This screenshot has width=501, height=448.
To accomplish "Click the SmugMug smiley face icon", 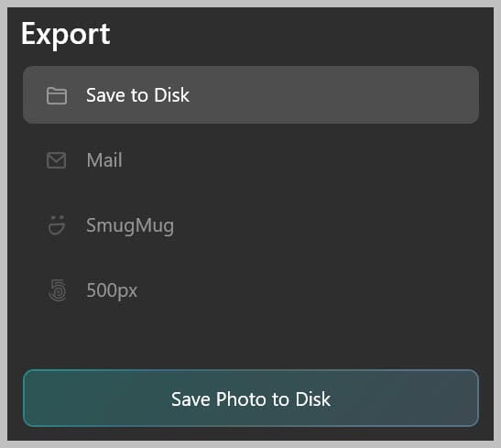I will click(57, 225).
